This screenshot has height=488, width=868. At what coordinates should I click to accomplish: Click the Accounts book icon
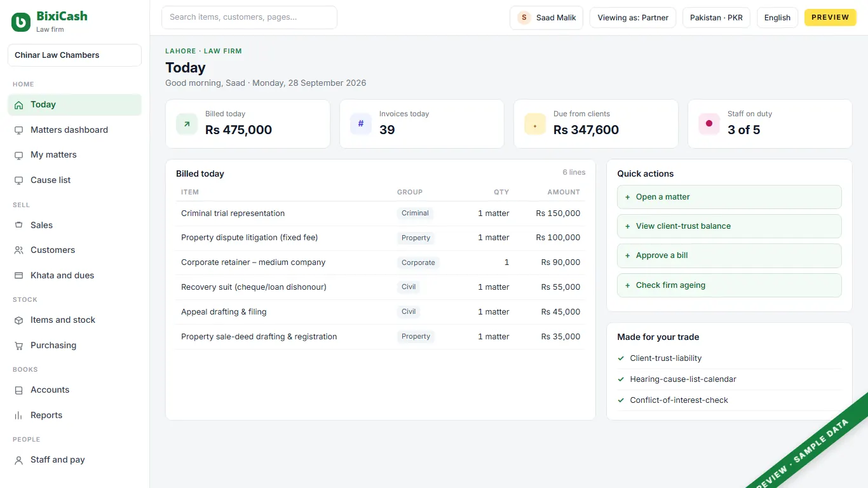pyautogui.click(x=18, y=390)
